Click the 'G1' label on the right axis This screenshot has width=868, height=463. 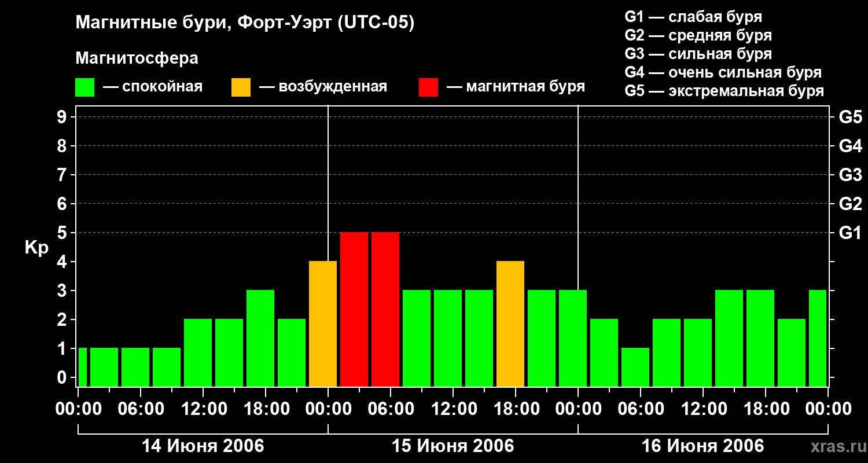point(850,233)
